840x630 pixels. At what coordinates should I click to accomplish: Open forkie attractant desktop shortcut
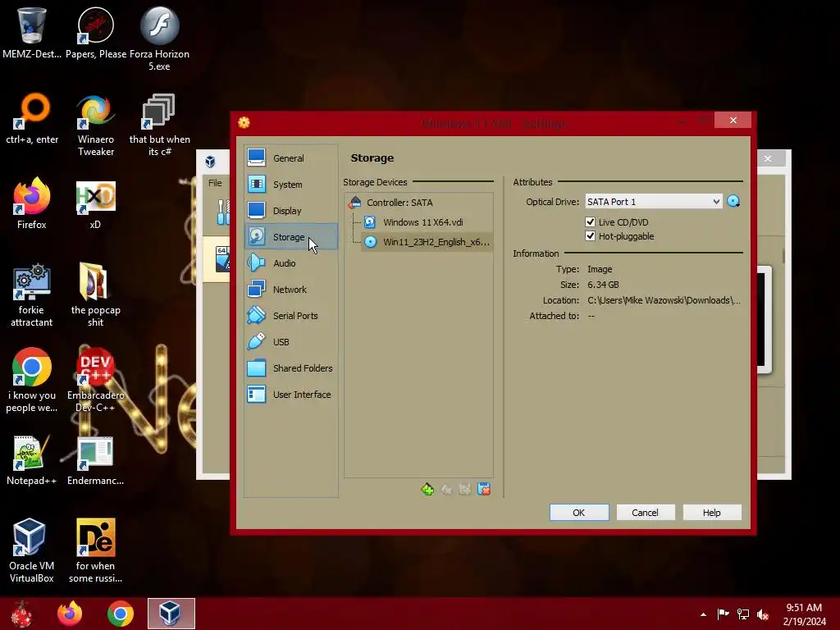(x=32, y=295)
